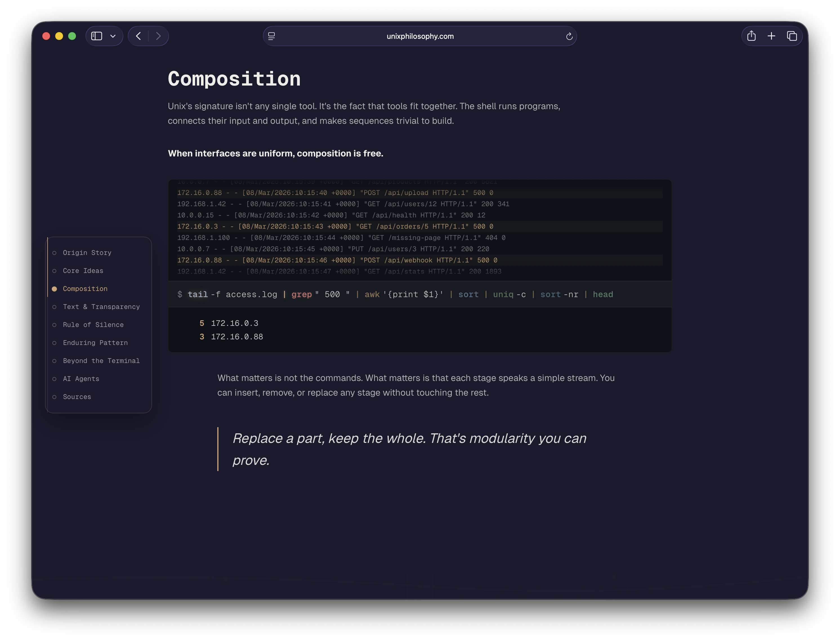
Task: Open a new tab with the plus icon
Action: (x=771, y=35)
